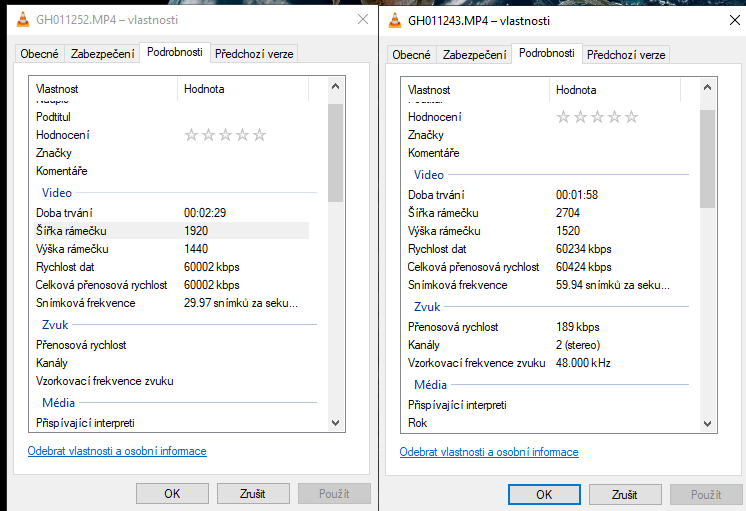Open Předchozí verze tab in GH011252.MP4 window
Image resolution: width=746 pixels, height=511 pixels.
pyautogui.click(x=254, y=54)
